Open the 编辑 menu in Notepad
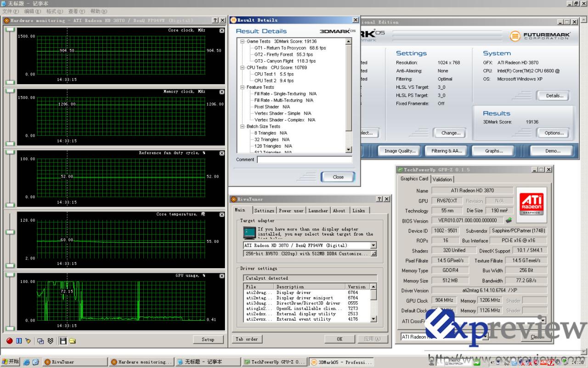The height and width of the screenshot is (368, 588). click(x=32, y=11)
